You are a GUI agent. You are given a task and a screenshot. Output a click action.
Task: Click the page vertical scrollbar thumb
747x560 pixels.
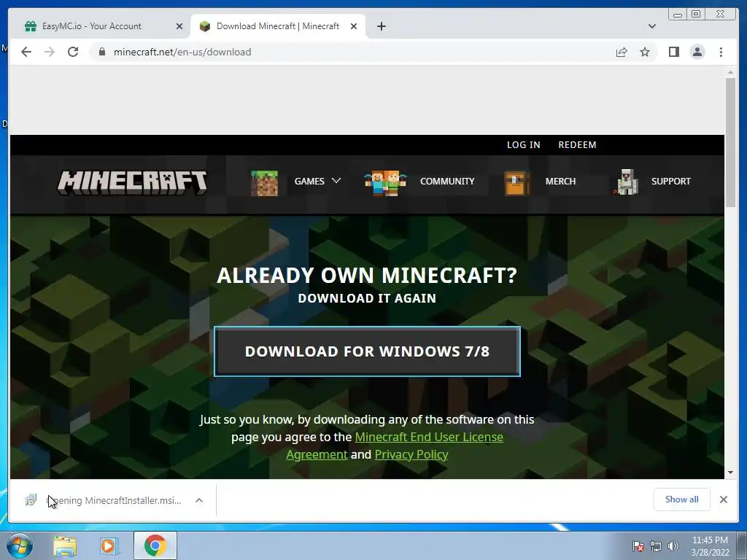730,142
